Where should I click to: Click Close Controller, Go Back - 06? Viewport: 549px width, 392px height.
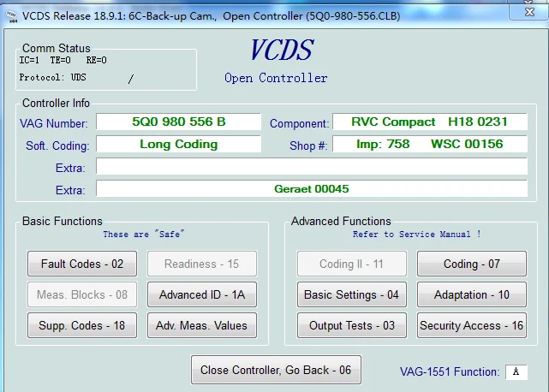(276, 370)
